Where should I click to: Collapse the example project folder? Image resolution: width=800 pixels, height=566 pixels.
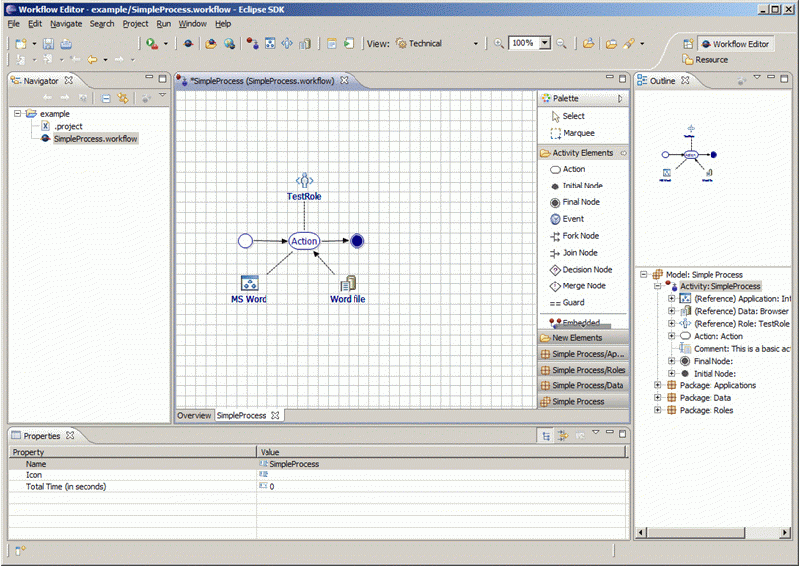pos(17,113)
